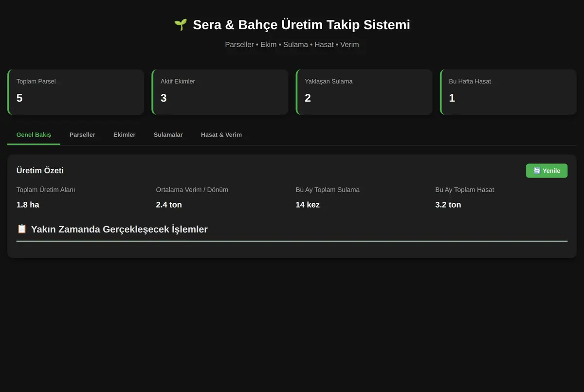Select the Bu Hafta Hasat card label
Image resolution: width=584 pixels, height=392 pixels.
(470, 81)
